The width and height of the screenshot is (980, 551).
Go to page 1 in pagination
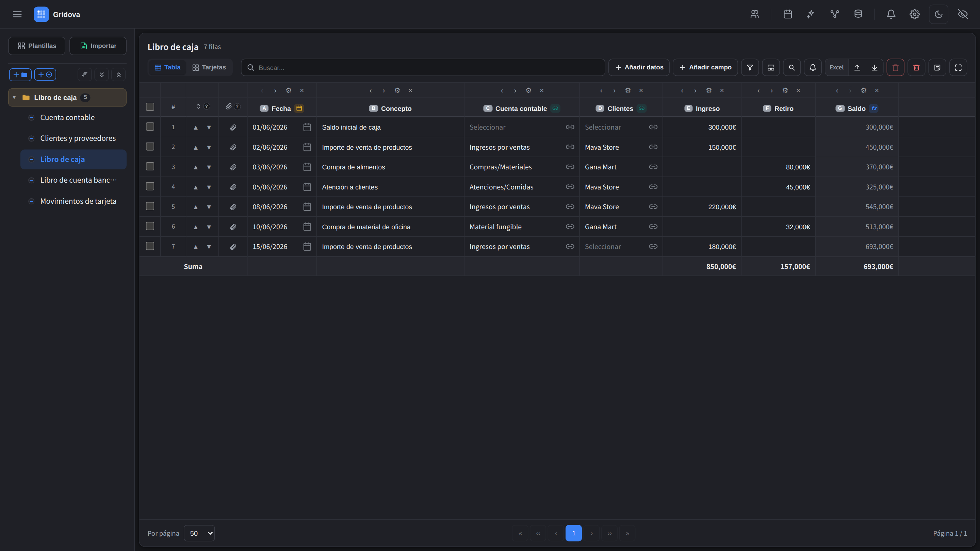574,533
